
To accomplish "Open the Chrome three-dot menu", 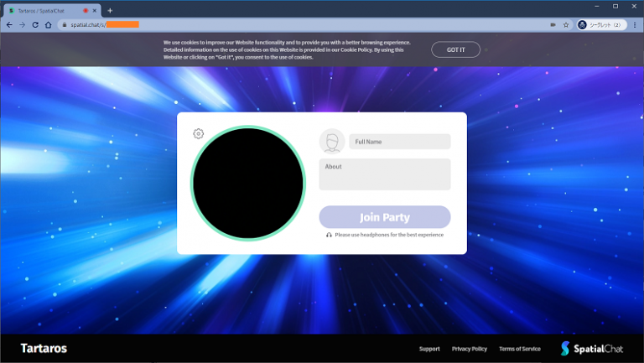I will point(635,25).
